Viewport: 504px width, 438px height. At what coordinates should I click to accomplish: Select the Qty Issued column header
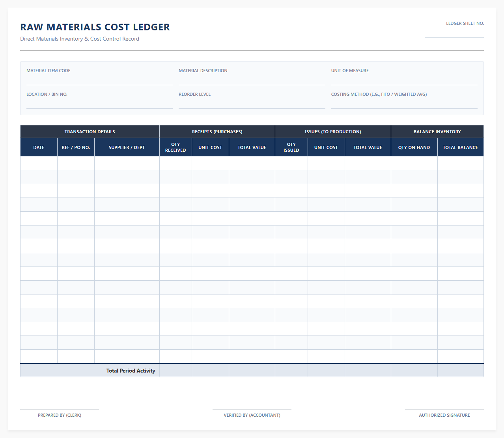pyautogui.click(x=291, y=147)
